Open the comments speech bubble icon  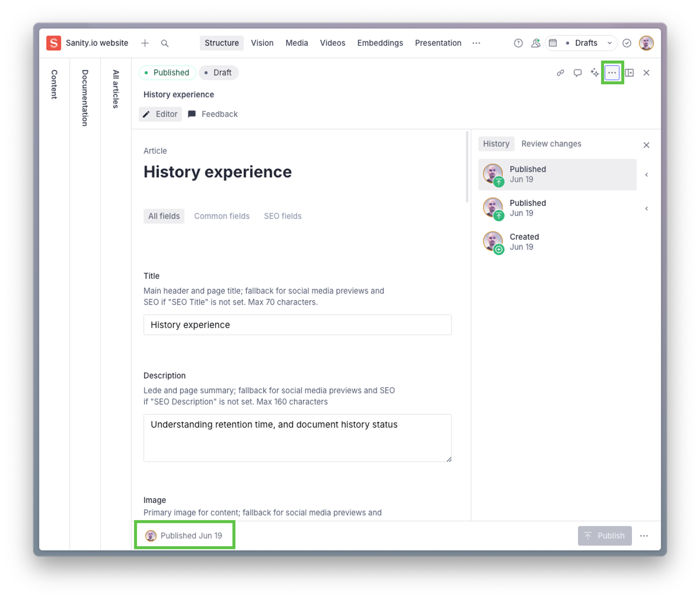[x=577, y=73]
